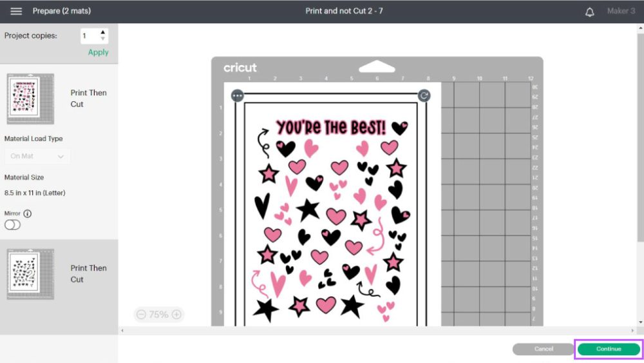Increase project copies with up arrow
Screen dimensions: 644x363
pyautogui.click(x=103, y=32)
